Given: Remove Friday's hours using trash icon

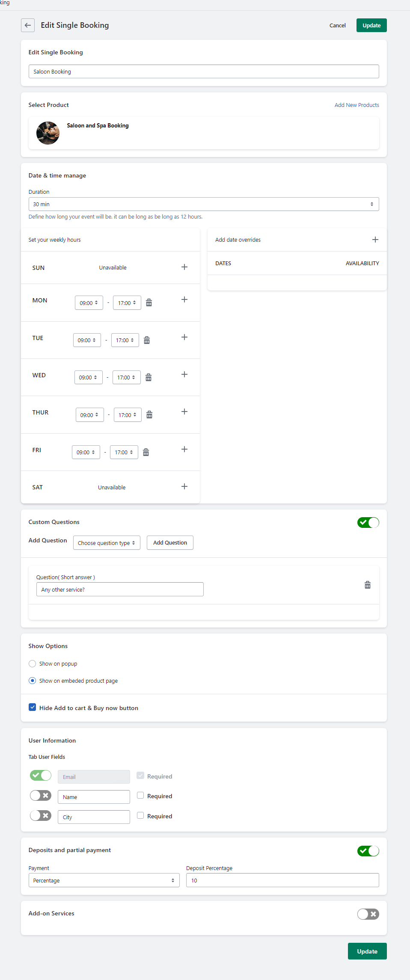Looking at the screenshot, I should (146, 453).
